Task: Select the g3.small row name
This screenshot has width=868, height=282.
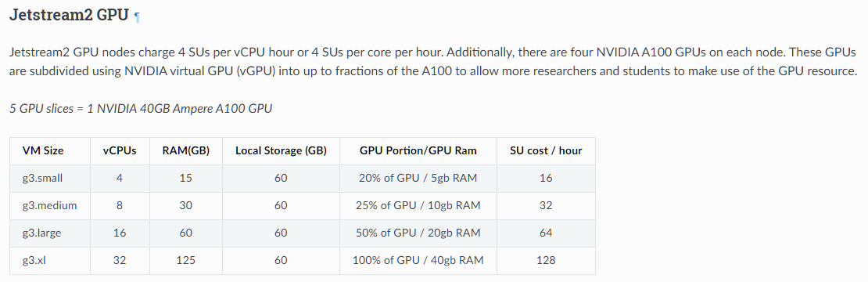Action: (43, 179)
